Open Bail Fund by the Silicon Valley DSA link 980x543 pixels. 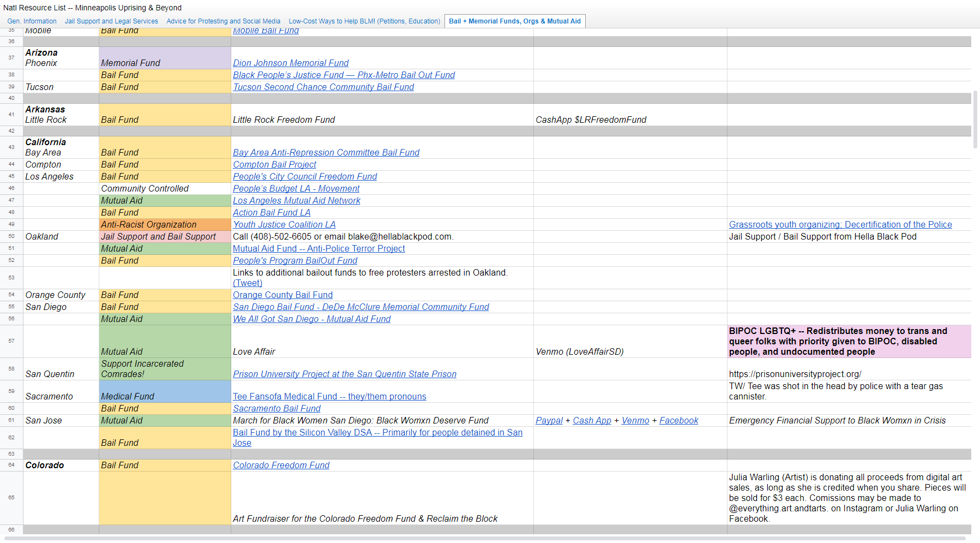[377, 438]
